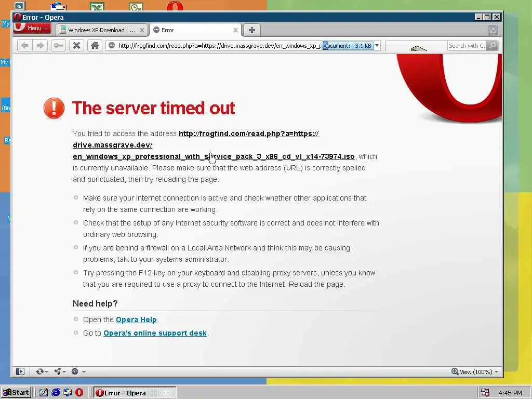Click the Show Desktop quick launch icon
532x399 pixels.
pos(68,393)
